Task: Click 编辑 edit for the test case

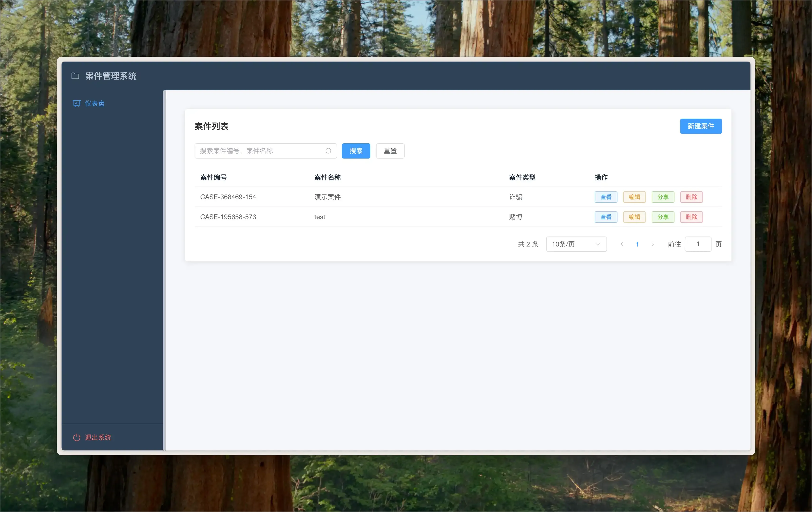Action: (x=634, y=217)
